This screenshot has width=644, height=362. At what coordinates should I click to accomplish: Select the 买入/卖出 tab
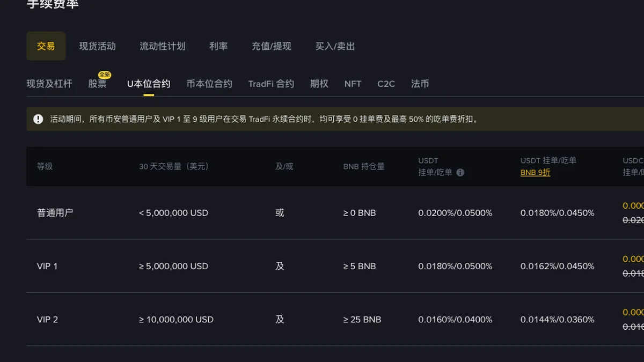(x=335, y=46)
